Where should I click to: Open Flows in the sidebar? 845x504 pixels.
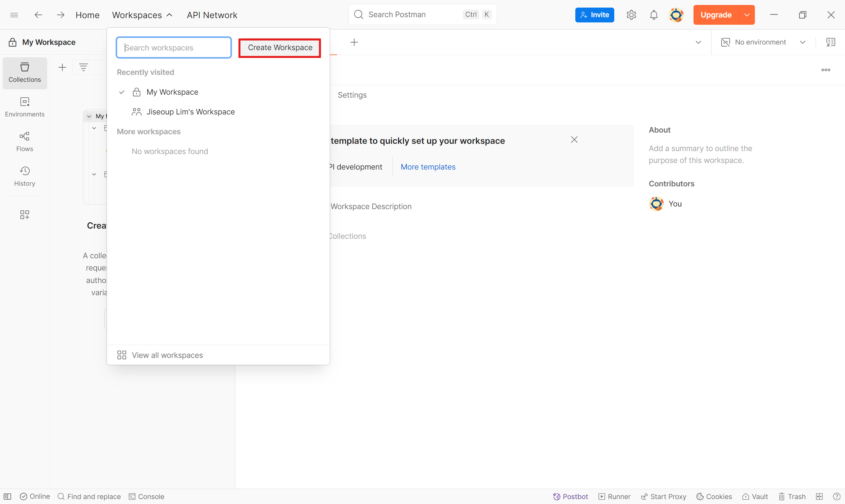click(x=25, y=142)
